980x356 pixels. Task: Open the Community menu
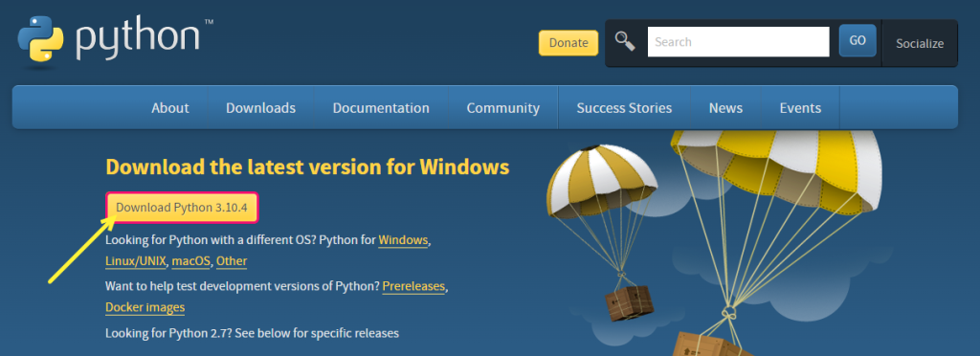pos(503,107)
